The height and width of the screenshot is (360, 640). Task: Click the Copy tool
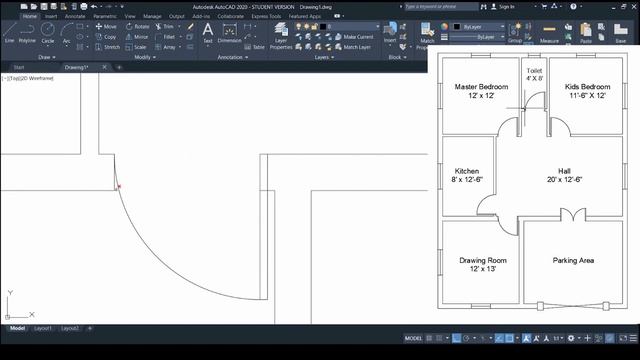pyautogui.click(x=106, y=37)
